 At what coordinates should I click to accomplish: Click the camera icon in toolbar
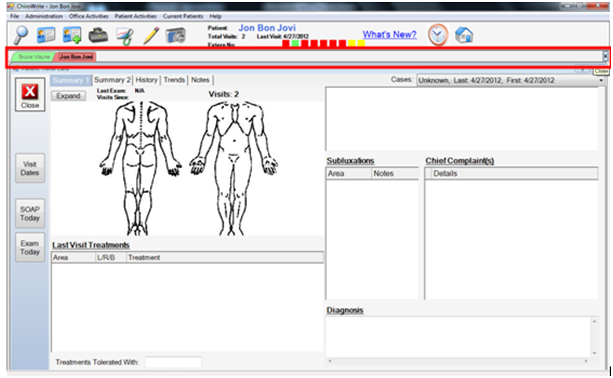(x=175, y=36)
